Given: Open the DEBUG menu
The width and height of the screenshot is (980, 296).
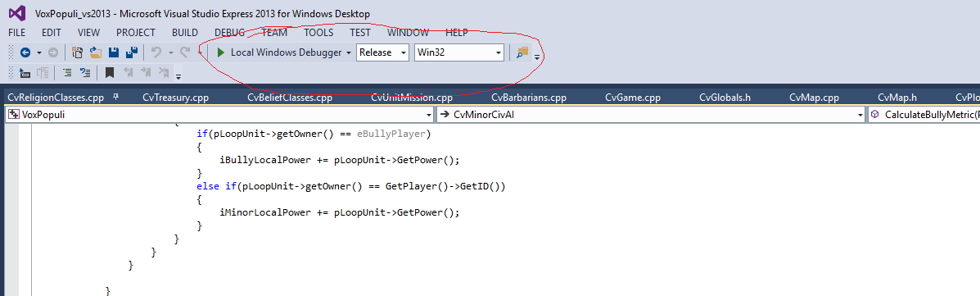Looking at the screenshot, I should tap(229, 33).
